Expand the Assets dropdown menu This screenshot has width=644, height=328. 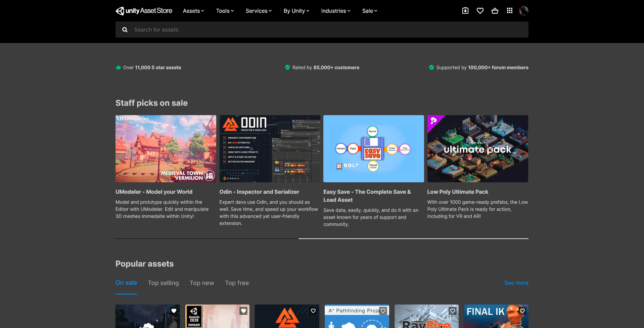point(193,11)
